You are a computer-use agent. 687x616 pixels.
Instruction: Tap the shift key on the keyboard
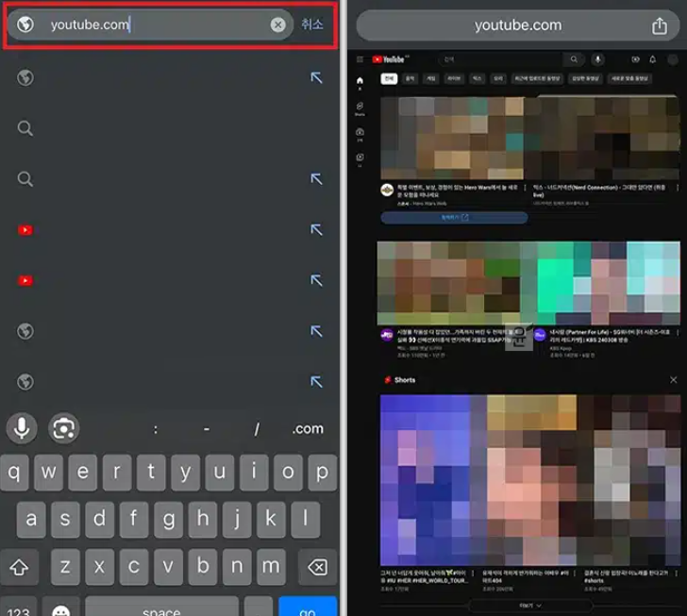[19, 567]
